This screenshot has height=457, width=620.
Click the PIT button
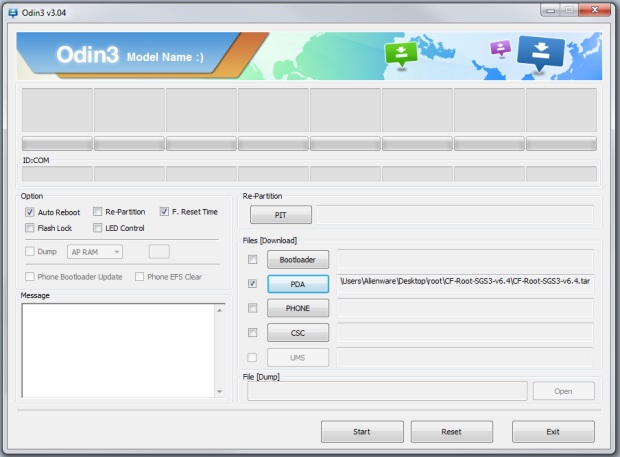point(281,215)
